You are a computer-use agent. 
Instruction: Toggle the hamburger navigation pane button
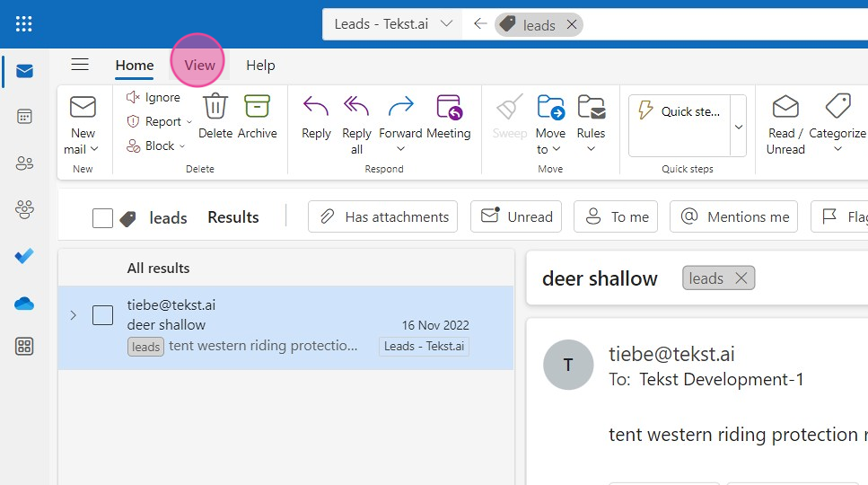[80, 65]
